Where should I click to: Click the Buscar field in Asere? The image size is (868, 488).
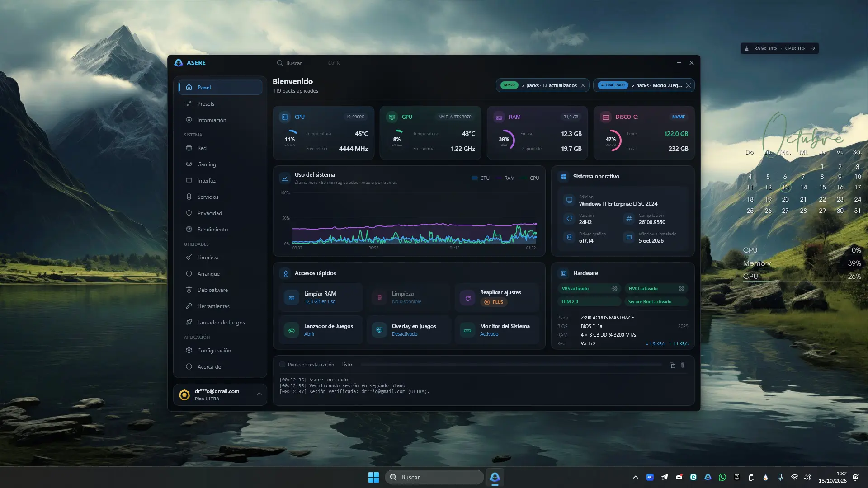(309, 63)
